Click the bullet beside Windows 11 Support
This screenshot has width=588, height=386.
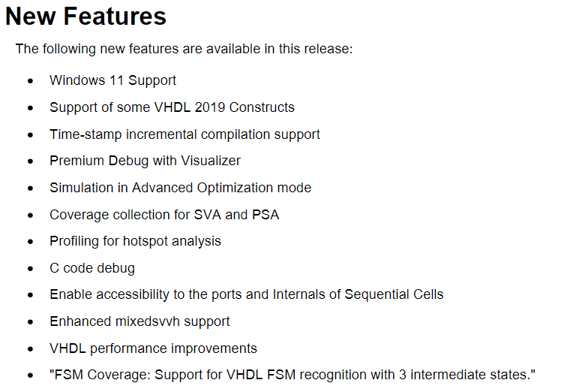[30, 81]
